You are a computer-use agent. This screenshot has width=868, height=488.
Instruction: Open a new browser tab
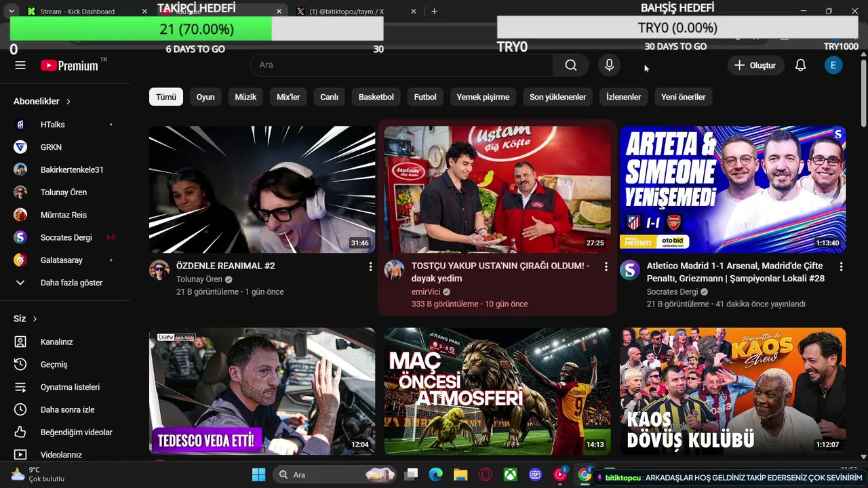(434, 12)
